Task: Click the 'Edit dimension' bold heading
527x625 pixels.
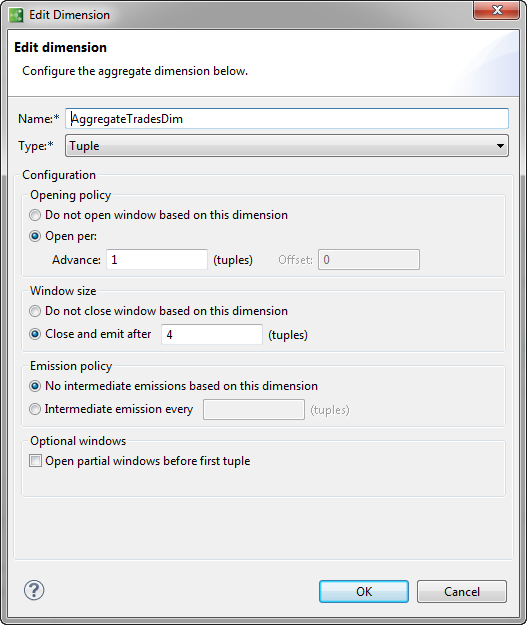Action: click(x=61, y=47)
